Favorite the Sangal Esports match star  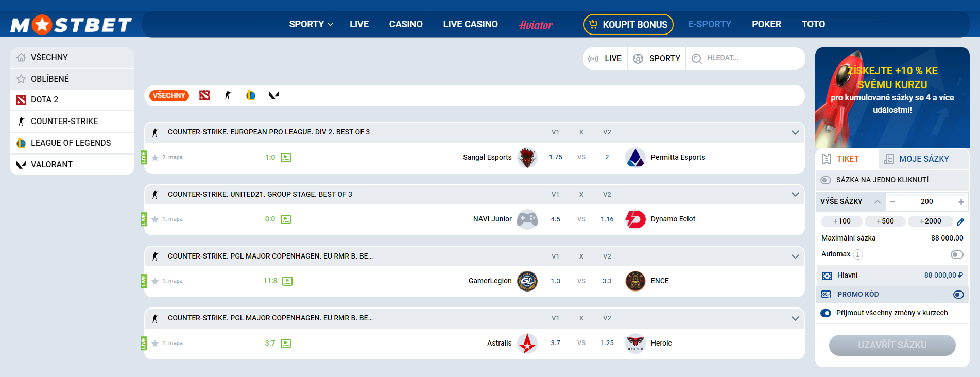pyautogui.click(x=155, y=158)
